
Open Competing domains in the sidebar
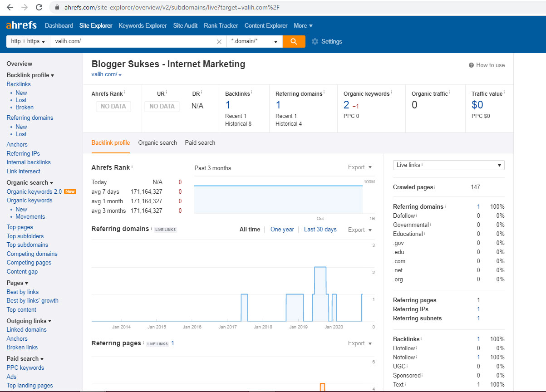click(32, 254)
